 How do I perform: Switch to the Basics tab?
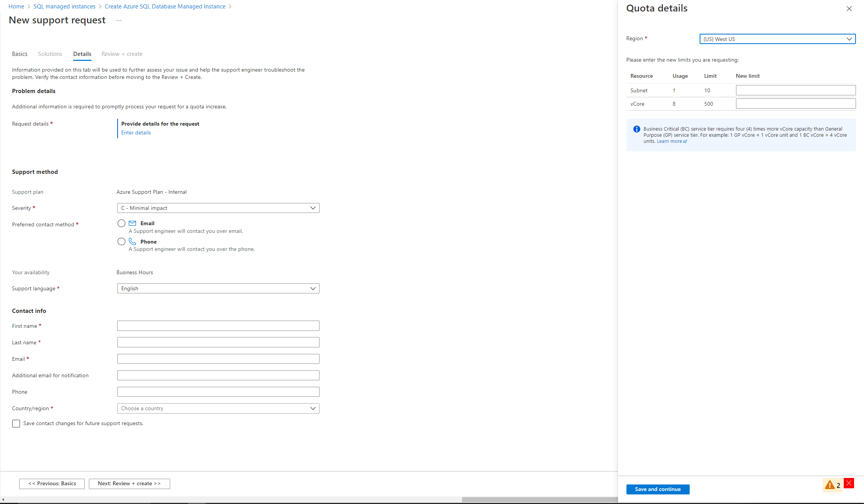(x=20, y=53)
